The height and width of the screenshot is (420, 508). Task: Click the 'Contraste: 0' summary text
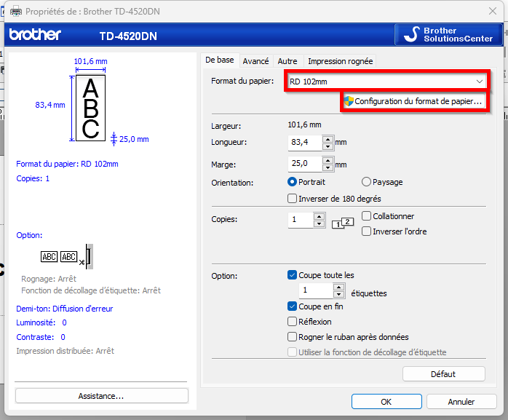[x=41, y=337]
